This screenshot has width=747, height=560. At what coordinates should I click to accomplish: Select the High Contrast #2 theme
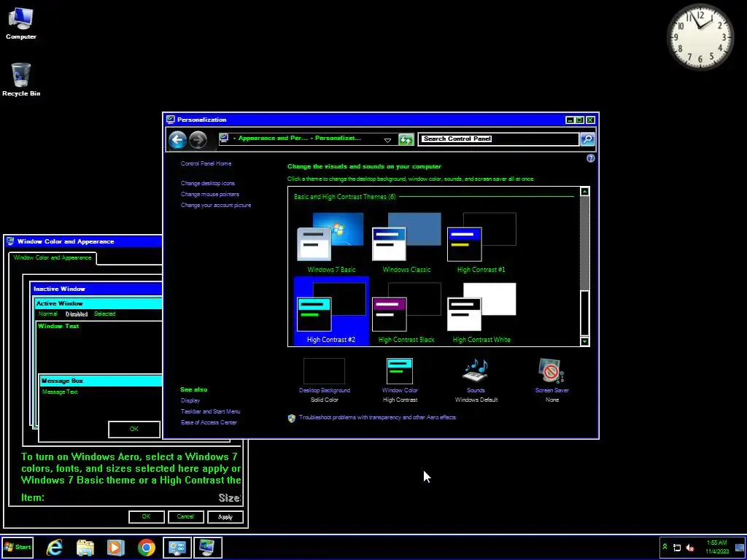point(331,311)
